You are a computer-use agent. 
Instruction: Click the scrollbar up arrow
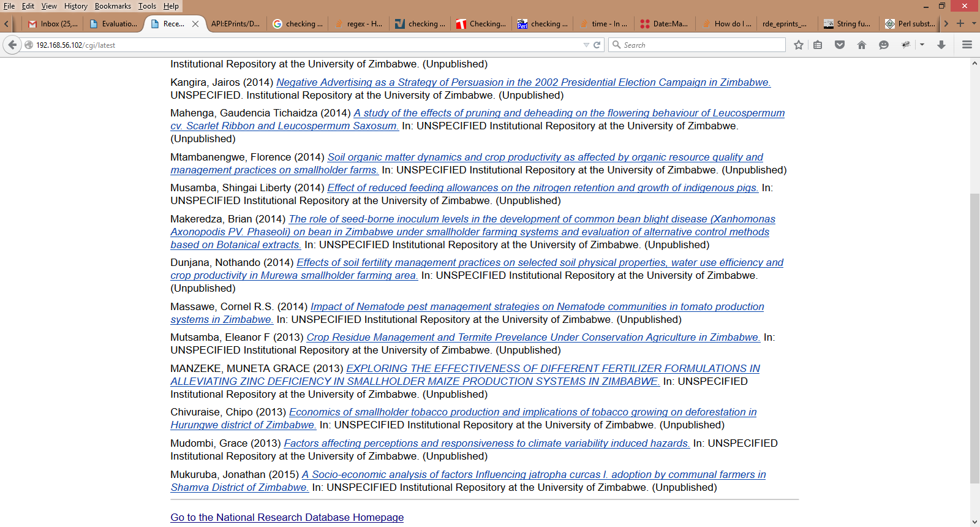pos(974,64)
